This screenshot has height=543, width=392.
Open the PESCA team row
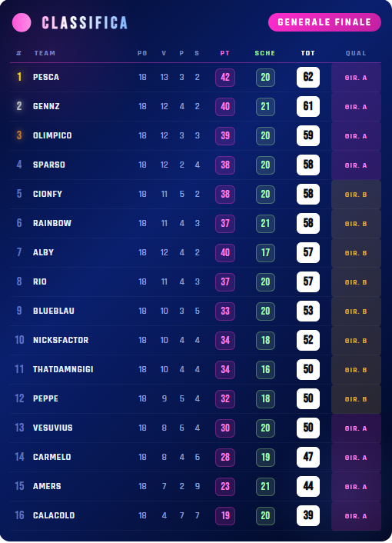tap(195, 77)
